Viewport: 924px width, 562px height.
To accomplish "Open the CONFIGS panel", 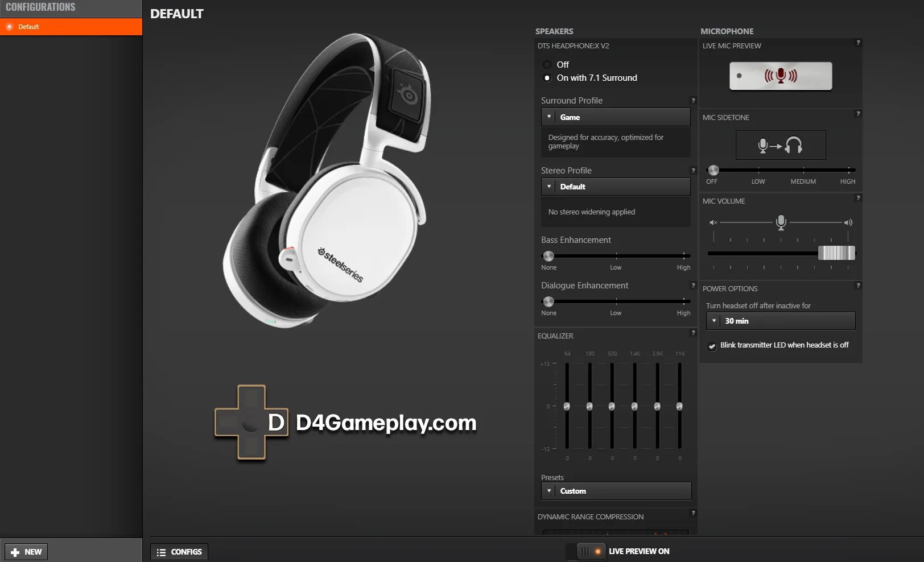I will coord(179,552).
